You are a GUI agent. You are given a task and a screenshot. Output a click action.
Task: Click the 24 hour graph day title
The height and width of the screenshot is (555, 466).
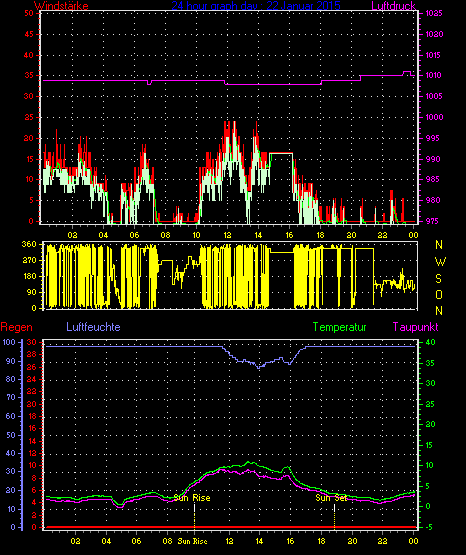click(x=256, y=5)
